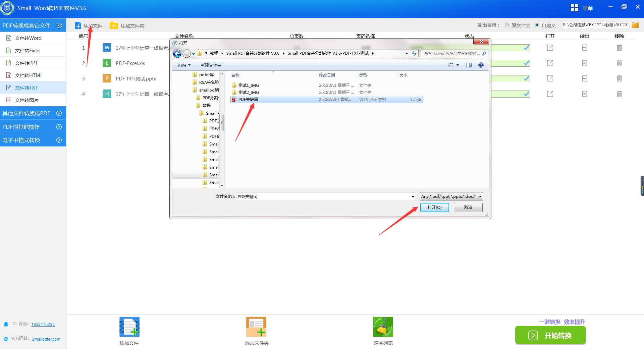This screenshot has height=349, width=644.
Task: Open the file name history dropdown arrow
Action: [413, 196]
